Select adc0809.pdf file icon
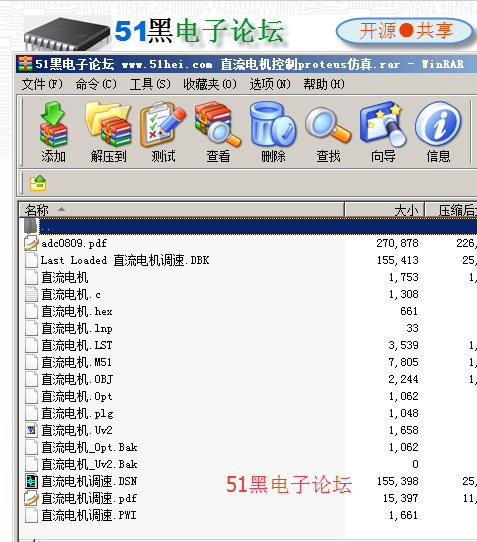 (31, 243)
